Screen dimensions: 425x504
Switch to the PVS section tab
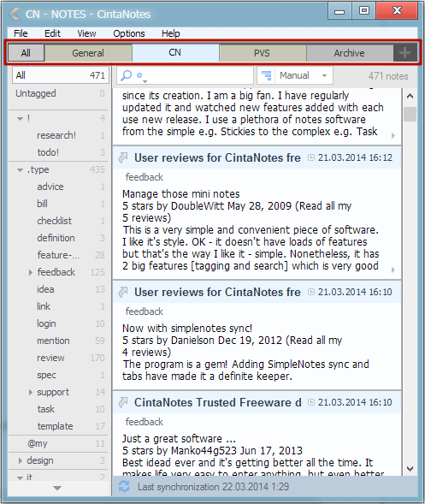263,53
